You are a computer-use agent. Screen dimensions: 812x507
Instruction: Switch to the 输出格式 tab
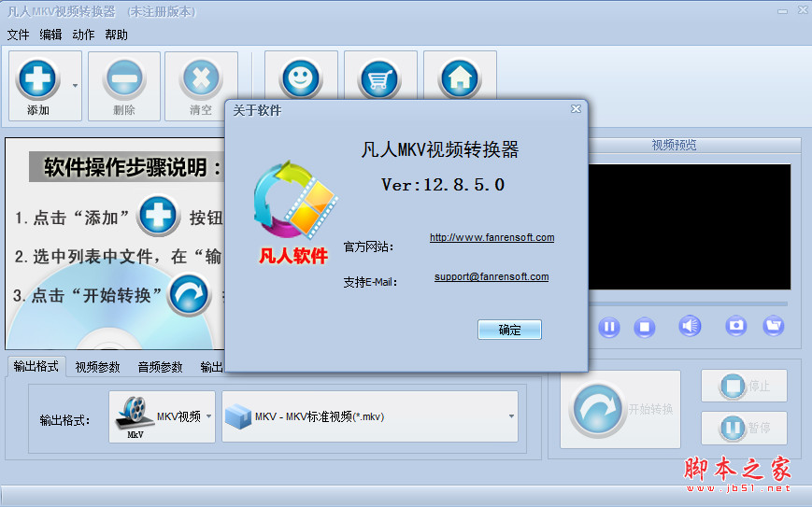(x=36, y=367)
